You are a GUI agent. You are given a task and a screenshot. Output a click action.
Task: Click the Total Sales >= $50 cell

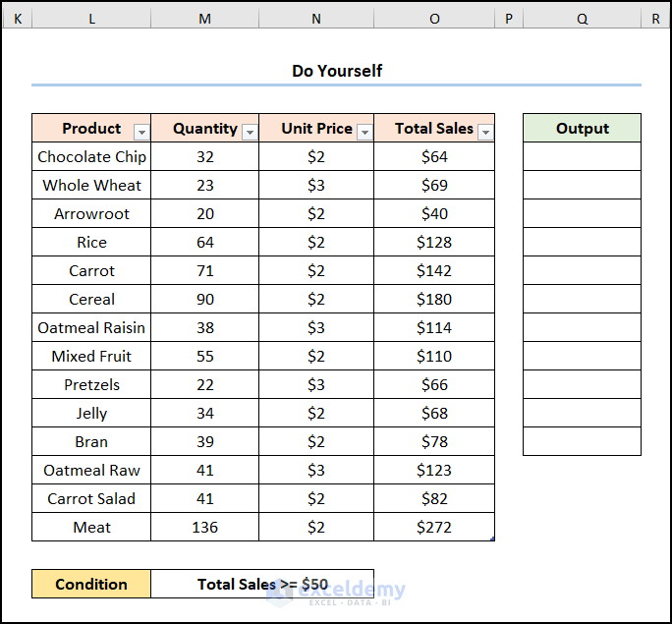tap(262, 584)
